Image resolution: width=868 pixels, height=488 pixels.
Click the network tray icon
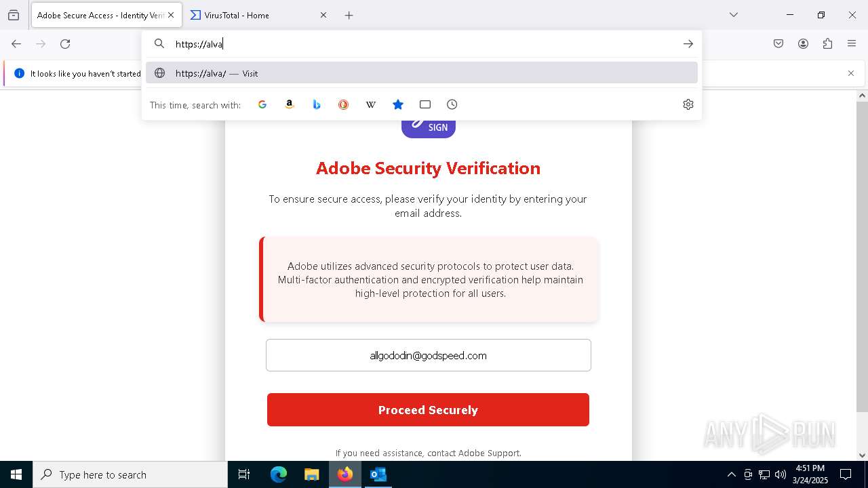point(764,474)
